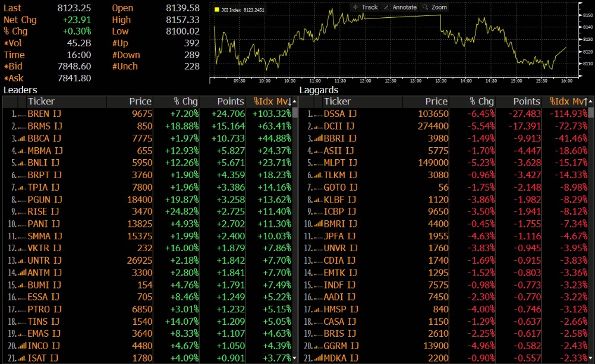Click the Laggards Points column header
Viewport: 595px width, 364px height.
[x=527, y=102]
